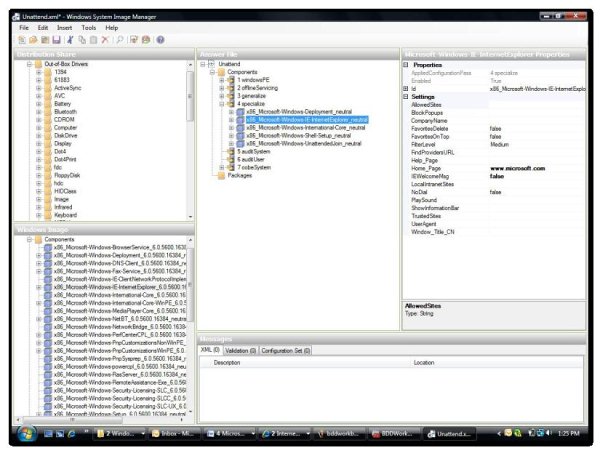The height and width of the screenshot is (453, 600).
Task: Click the Home_Page value www.microsoft.com
Action: click(518, 168)
